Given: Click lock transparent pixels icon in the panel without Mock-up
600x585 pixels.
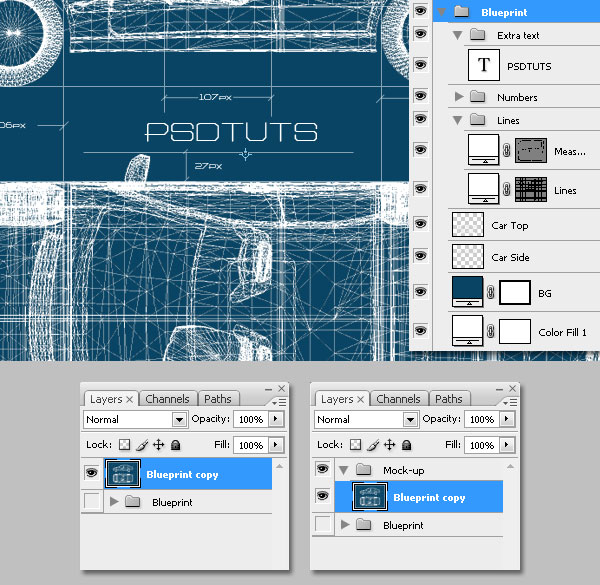Looking at the screenshot, I should [x=124, y=445].
